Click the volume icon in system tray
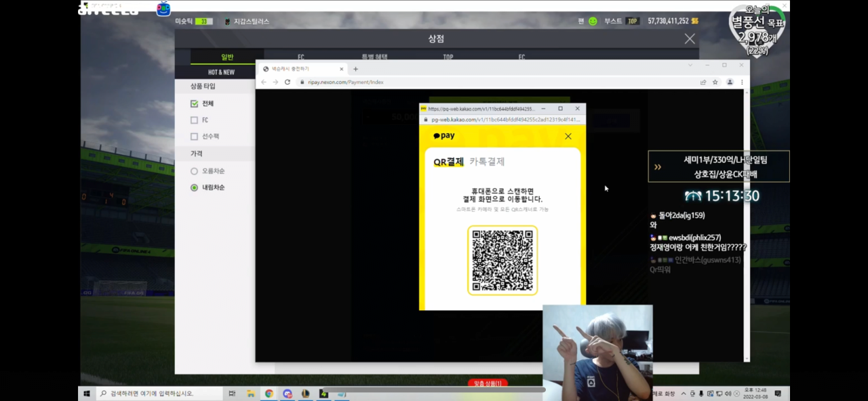This screenshot has width=868, height=401. point(728,394)
